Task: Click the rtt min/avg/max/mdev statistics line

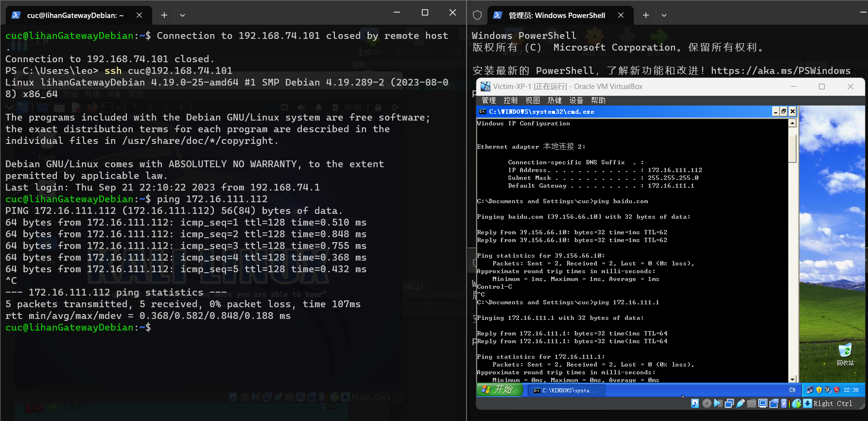Action: pos(148,316)
